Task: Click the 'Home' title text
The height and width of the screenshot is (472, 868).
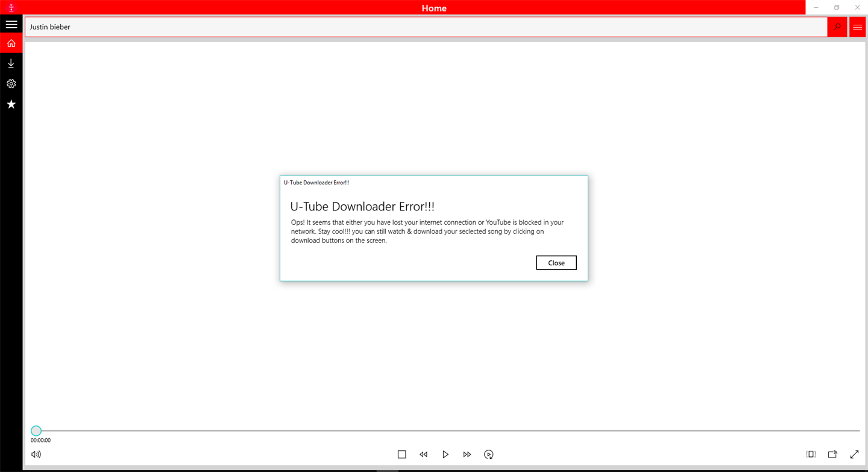Action: (434, 8)
